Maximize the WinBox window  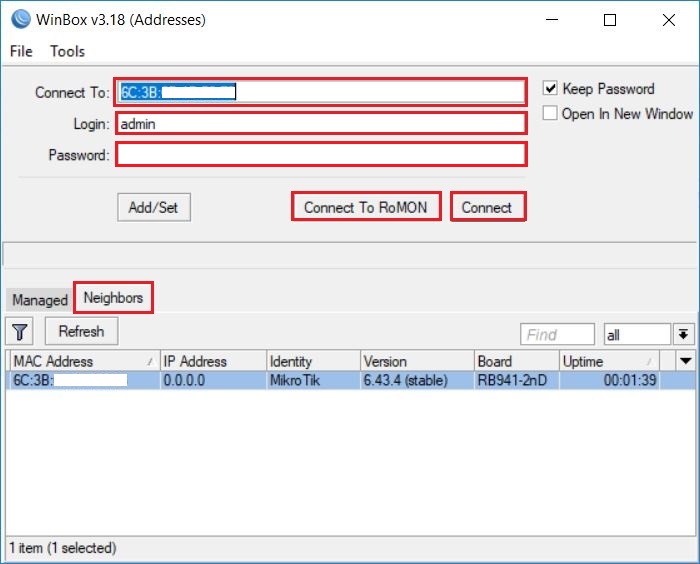610,20
